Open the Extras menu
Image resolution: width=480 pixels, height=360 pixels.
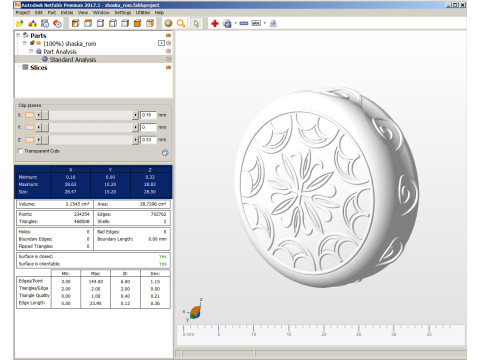click(67, 12)
